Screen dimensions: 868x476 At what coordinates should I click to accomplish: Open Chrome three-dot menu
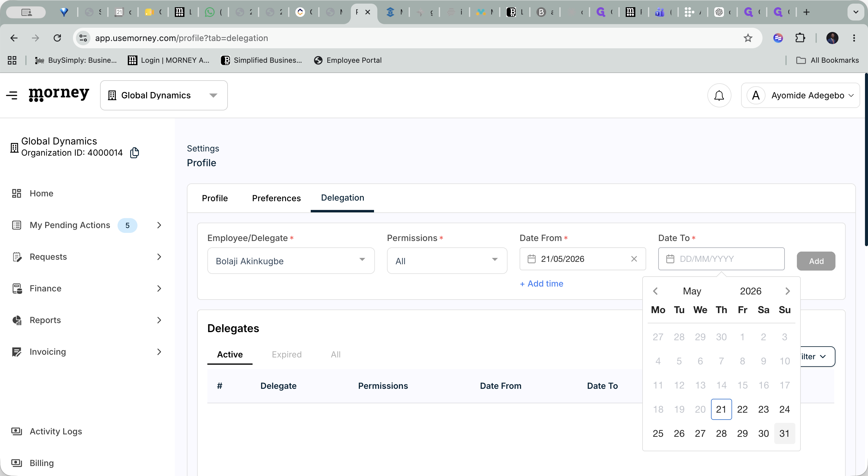854,38
